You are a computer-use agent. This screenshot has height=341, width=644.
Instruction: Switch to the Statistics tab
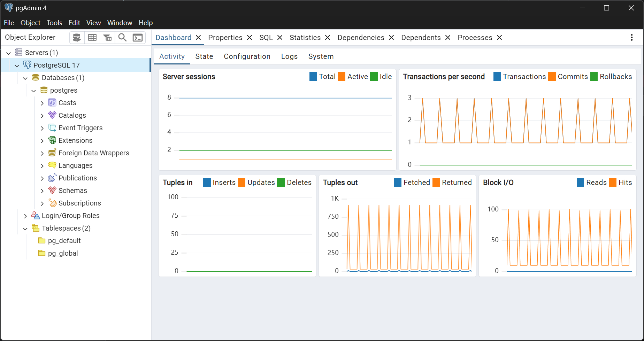click(x=305, y=38)
